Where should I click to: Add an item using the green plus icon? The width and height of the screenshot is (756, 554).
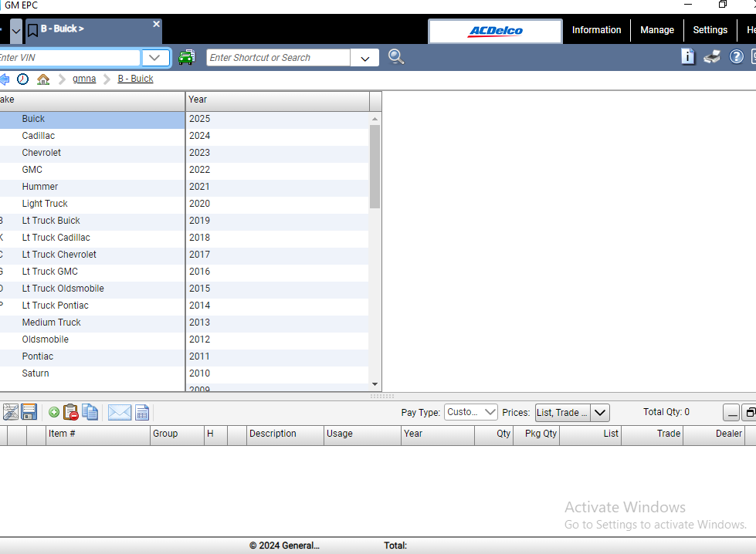53,412
